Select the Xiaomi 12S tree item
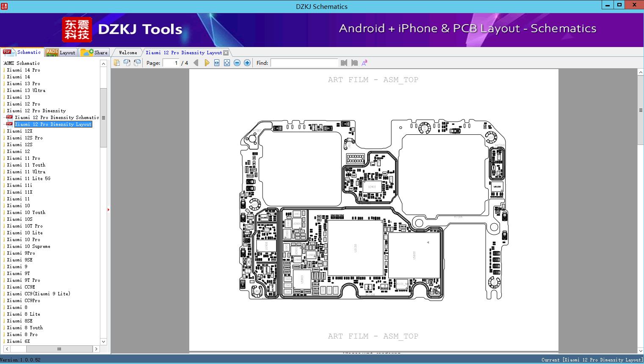Image resolution: width=644 pixels, height=364 pixels. coord(19,144)
